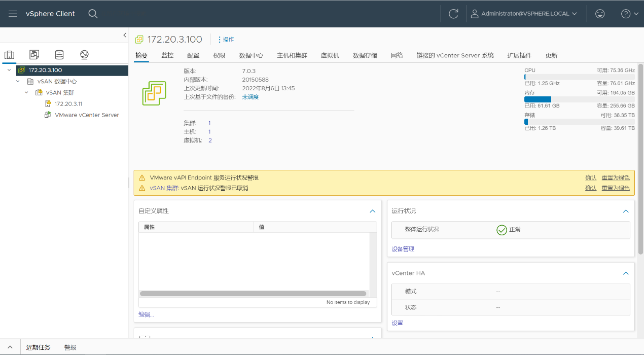The width and height of the screenshot is (644, 355).
Task: Open the 数据中心 tab
Action: click(x=251, y=55)
